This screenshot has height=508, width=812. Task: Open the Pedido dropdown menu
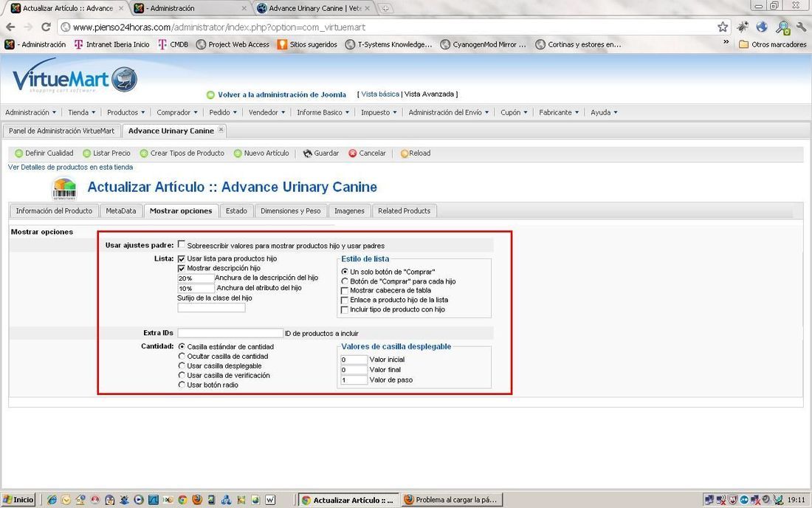point(223,112)
